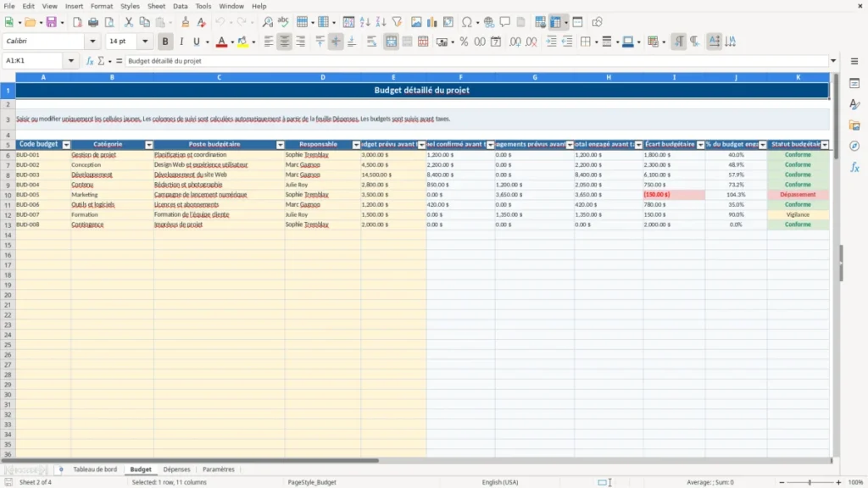The image size is (868, 488).
Task: Open Font Color palette arrow
Action: (x=232, y=42)
